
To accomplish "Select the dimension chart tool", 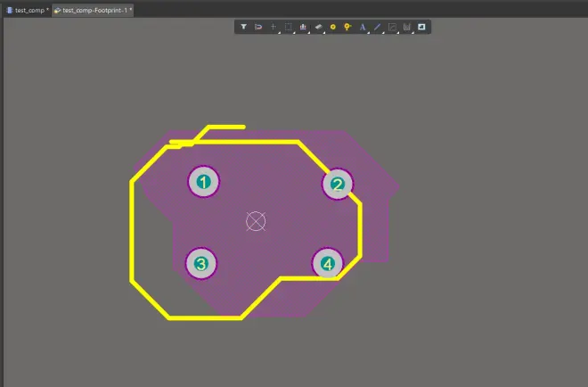I will click(407, 27).
